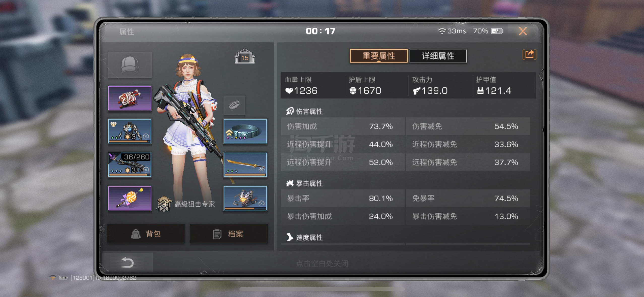Viewport: 644px width, 297px height.
Task: Select the golden katana weapon slot
Action: [x=245, y=164]
